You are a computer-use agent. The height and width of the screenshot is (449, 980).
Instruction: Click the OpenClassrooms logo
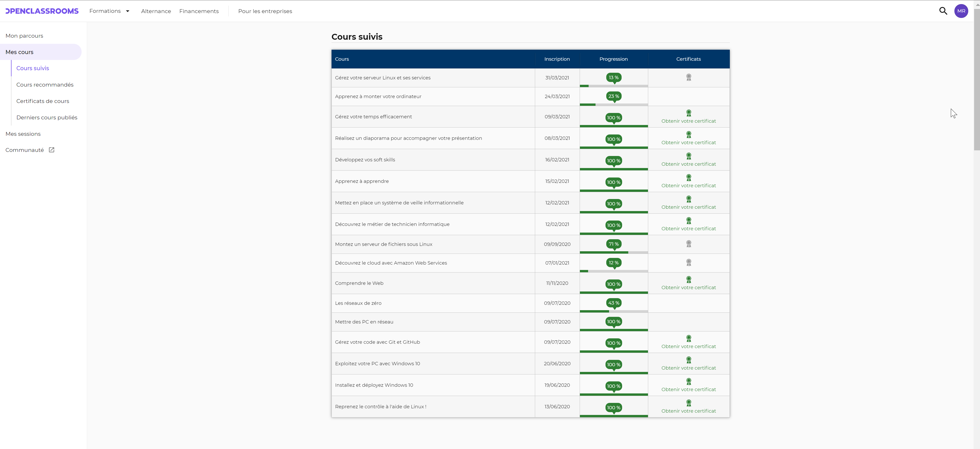tap(42, 11)
